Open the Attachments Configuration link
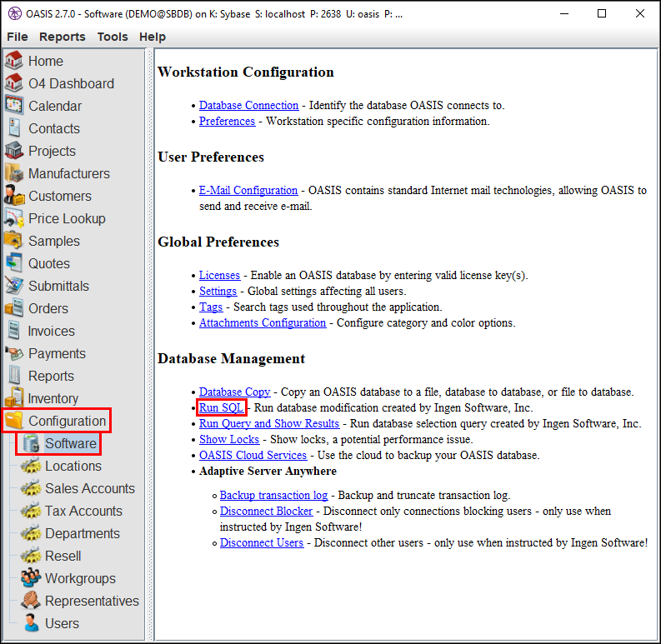The width and height of the screenshot is (661, 644). pos(263,322)
